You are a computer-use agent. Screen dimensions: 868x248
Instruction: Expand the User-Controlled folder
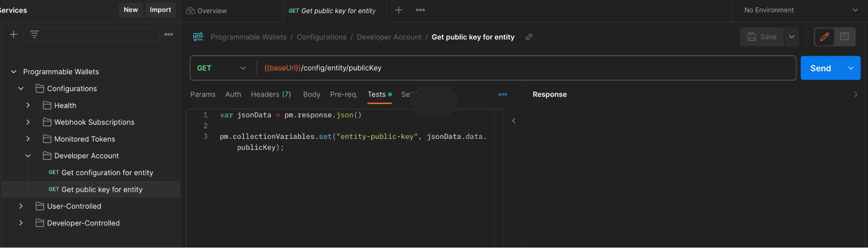pyautogui.click(x=21, y=206)
